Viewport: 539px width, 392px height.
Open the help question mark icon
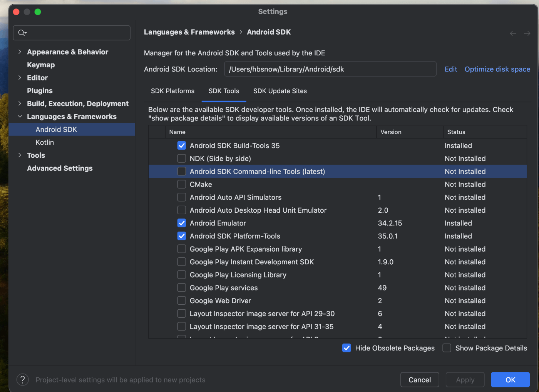pyautogui.click(x=23, y=380)
